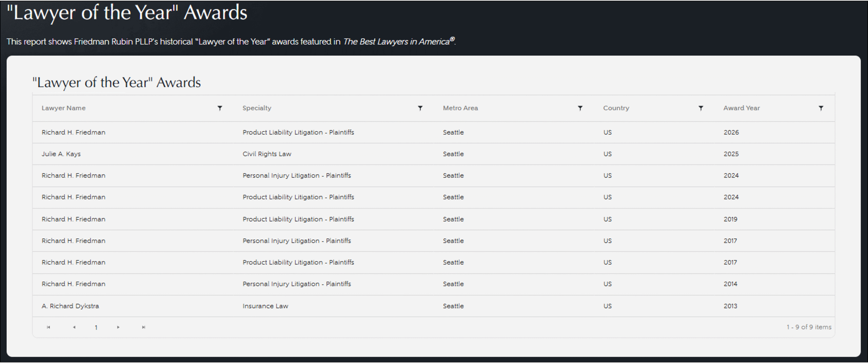The image size is (868, 363).
Task: Sort by Lawyer Name column header
Action: (63, 108)
